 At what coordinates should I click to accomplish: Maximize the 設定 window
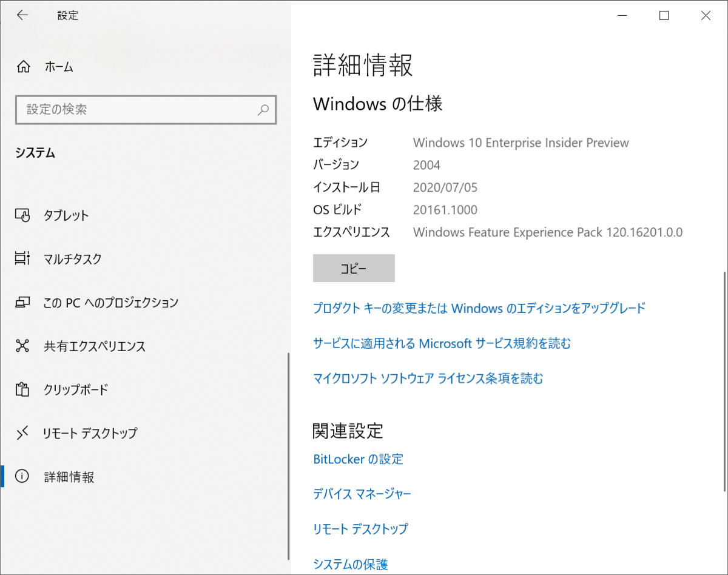click(664, 16)
